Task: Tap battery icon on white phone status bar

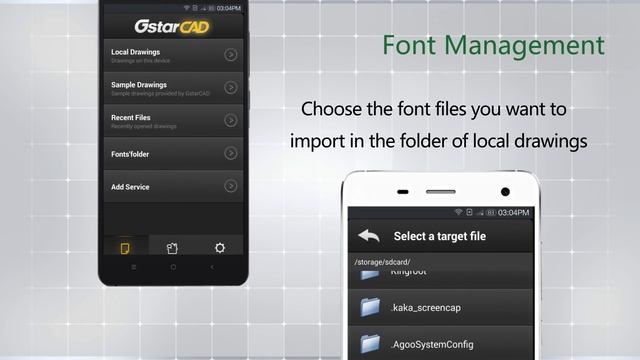Action: pyautogui.click(x=491, y=212)
